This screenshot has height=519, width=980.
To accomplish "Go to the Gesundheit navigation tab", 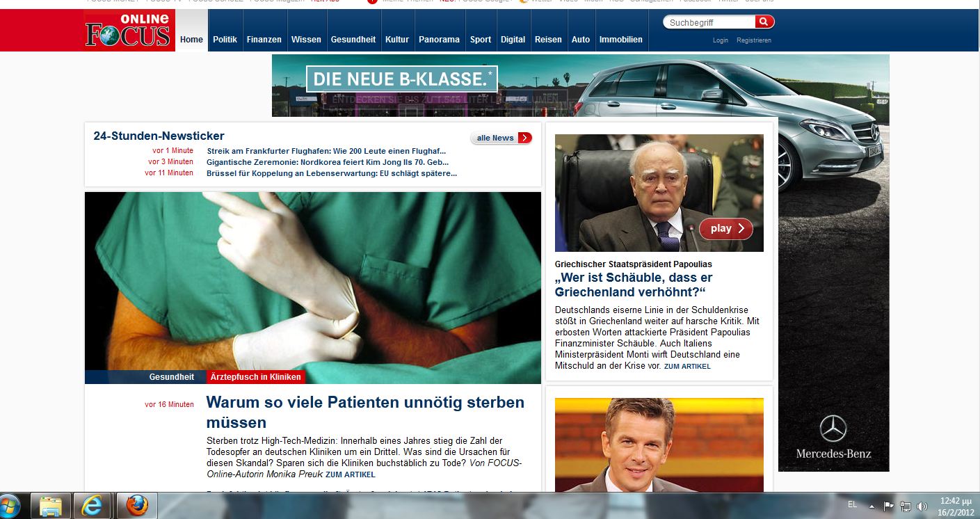I will [x=353, y=40].
